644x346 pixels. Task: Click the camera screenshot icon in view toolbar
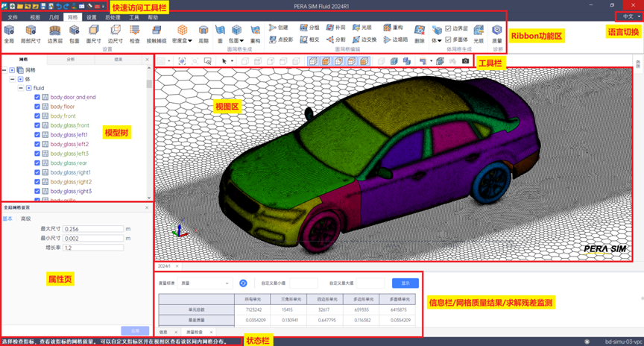point(466,61)
